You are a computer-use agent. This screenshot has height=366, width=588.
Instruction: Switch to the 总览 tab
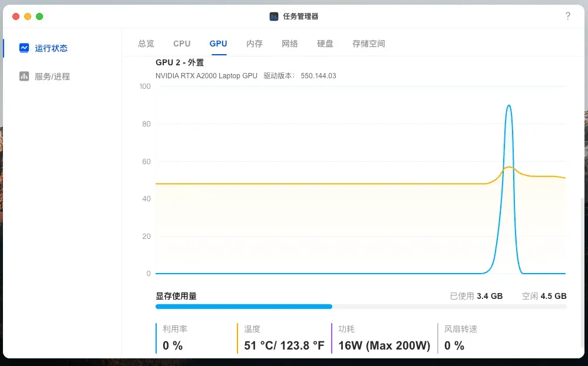pos(146,44)
